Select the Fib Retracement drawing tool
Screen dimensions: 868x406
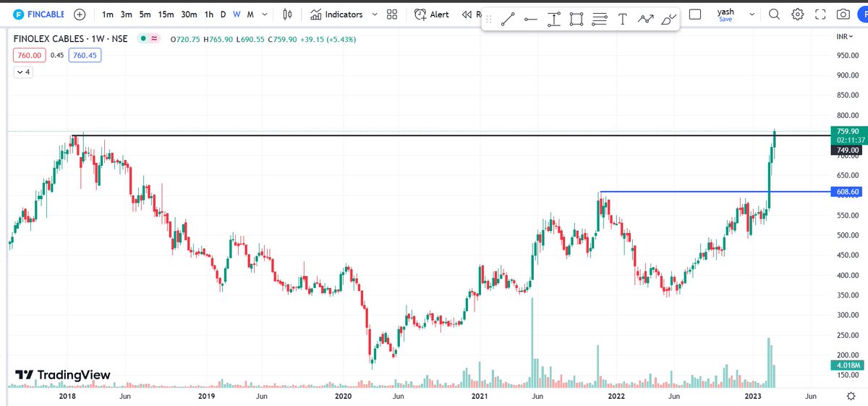point(599,20)
